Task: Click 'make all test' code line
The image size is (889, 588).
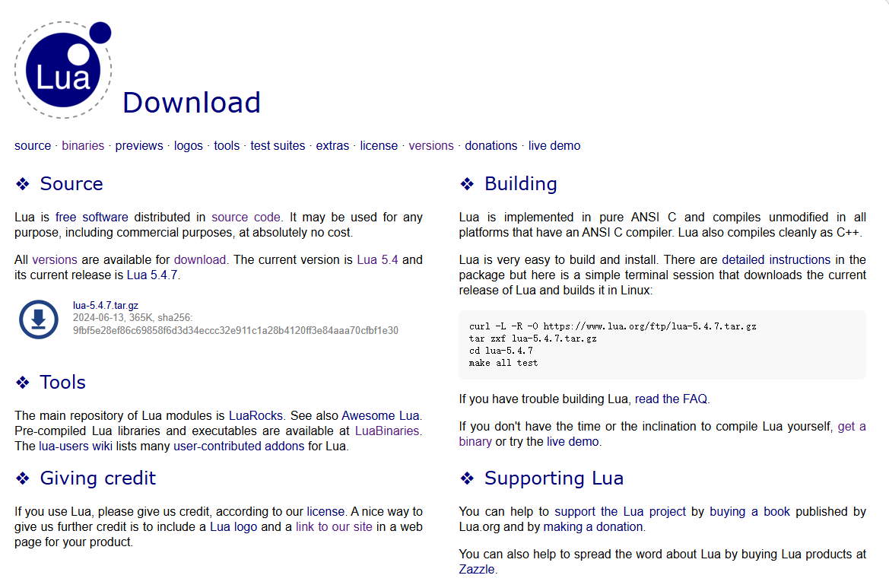Action: 503,363
